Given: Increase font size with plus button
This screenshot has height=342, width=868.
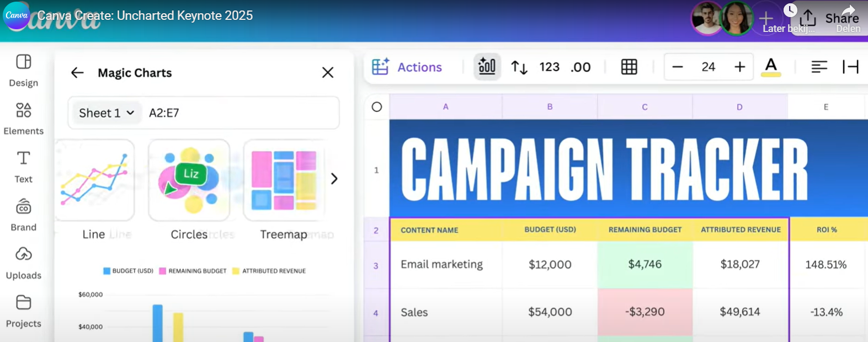Looking at the screenshot, I should [x=739, y=67].
